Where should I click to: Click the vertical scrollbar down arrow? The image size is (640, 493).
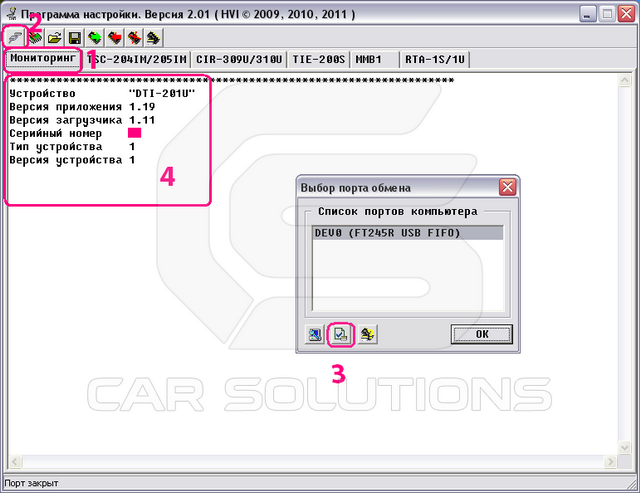click(x=624, y=447)
